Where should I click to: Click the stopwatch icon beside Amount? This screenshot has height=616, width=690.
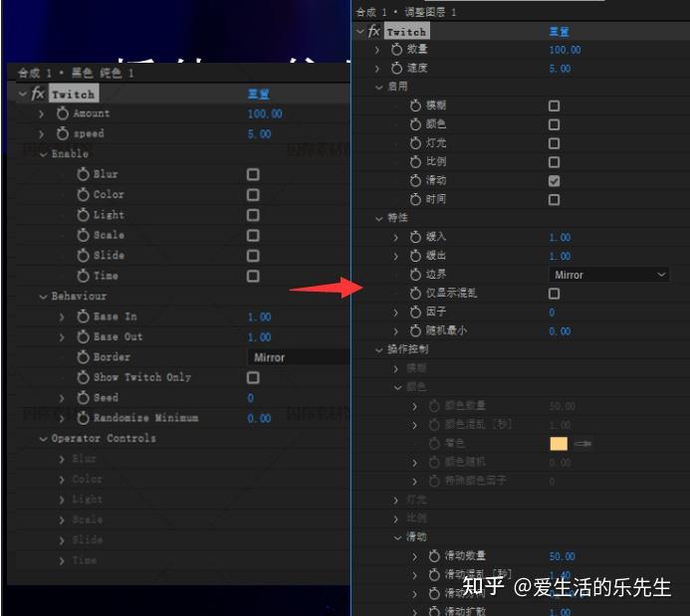click(x=62, y=113)
